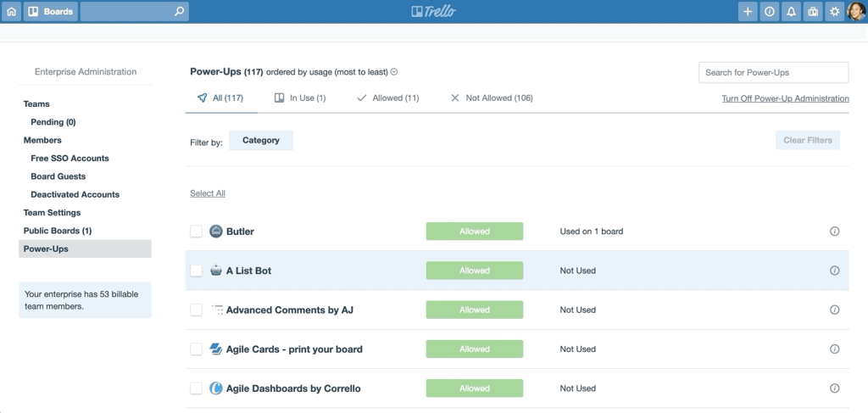Go to Trello home via house icon
Image resolution: width=868 pixels, height=413 pixels.
11,12
